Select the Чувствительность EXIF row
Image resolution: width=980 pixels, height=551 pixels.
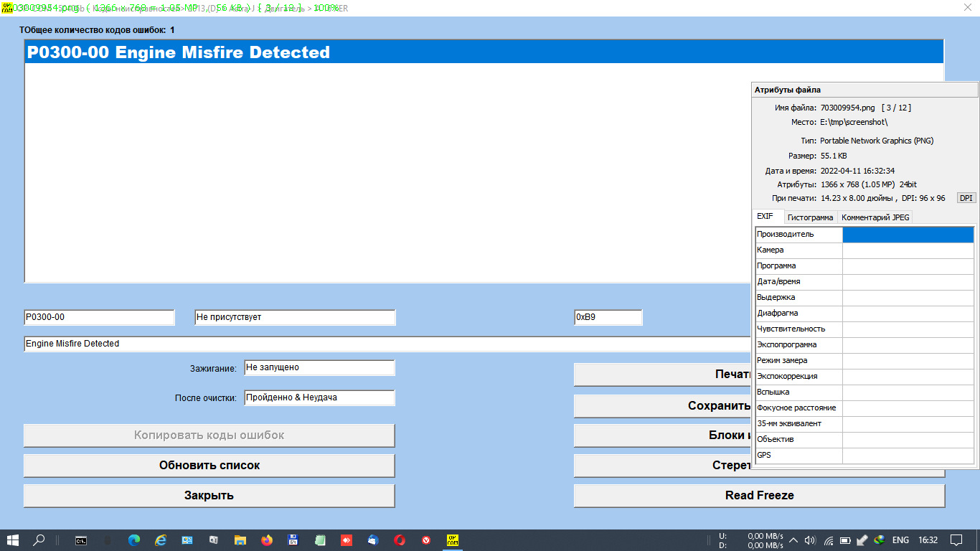[x=864, y=329]
